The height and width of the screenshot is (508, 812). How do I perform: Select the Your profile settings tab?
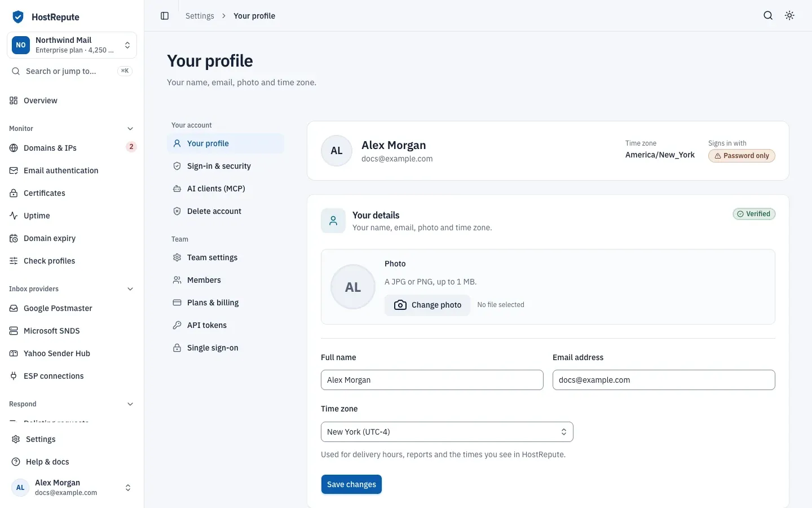pyautogui.click(x=225, y=143)
